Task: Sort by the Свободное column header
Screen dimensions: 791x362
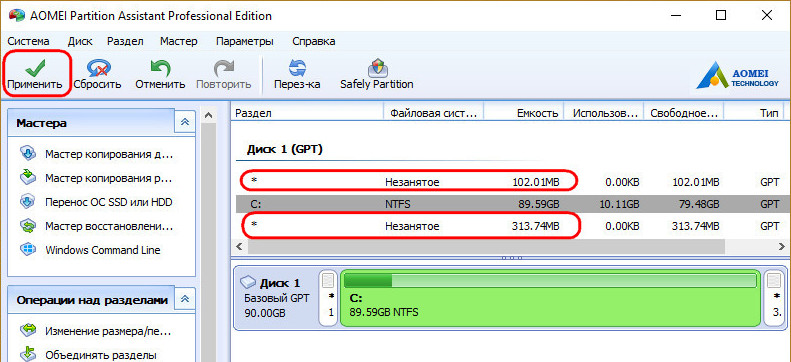Action: (685, 113)
